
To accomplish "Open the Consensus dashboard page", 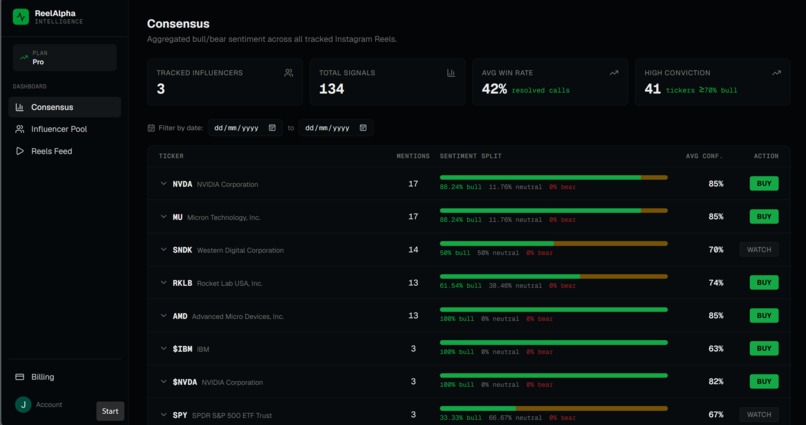I will tap(65, 107).
